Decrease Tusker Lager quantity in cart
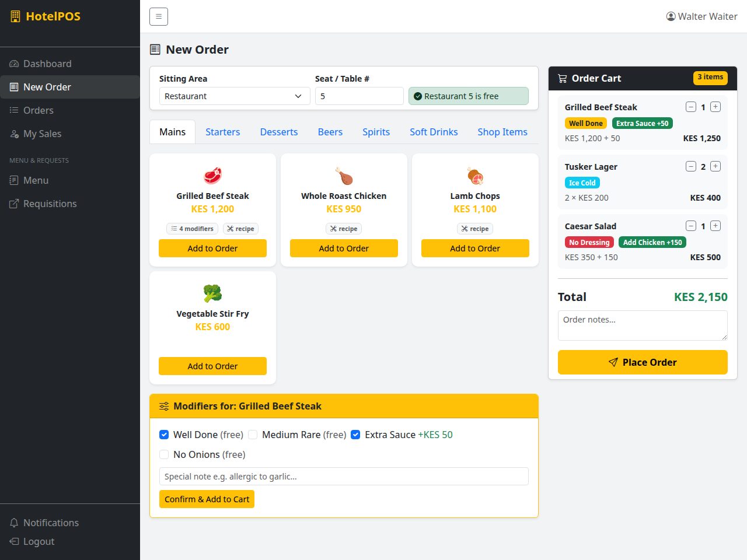Viewport: 747px width, 560px height. (691, 166)
